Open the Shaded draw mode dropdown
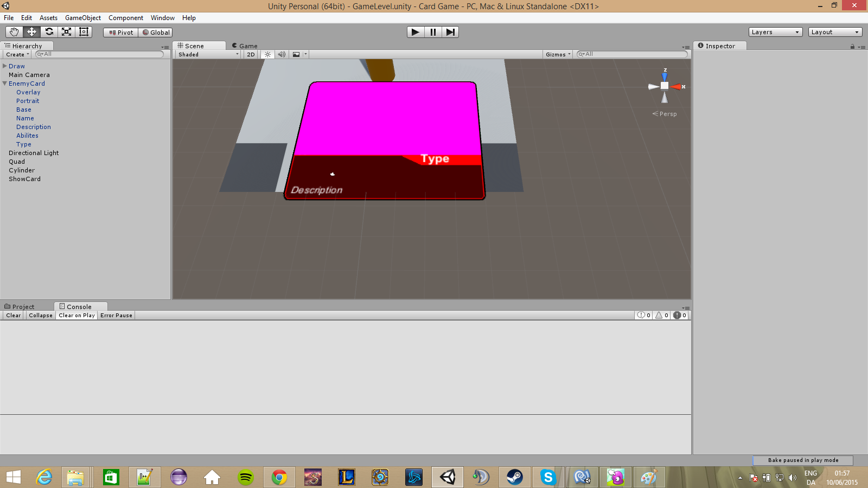 point(208,54)
